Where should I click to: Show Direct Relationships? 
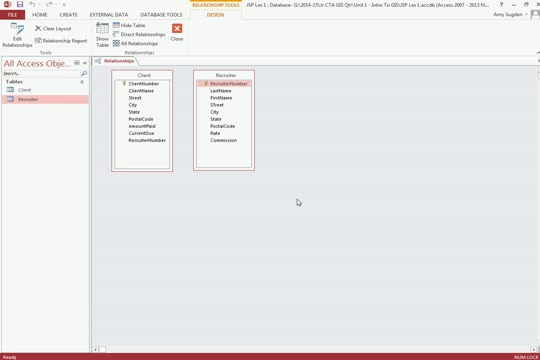pyautogui.click(x=139, y=34)
